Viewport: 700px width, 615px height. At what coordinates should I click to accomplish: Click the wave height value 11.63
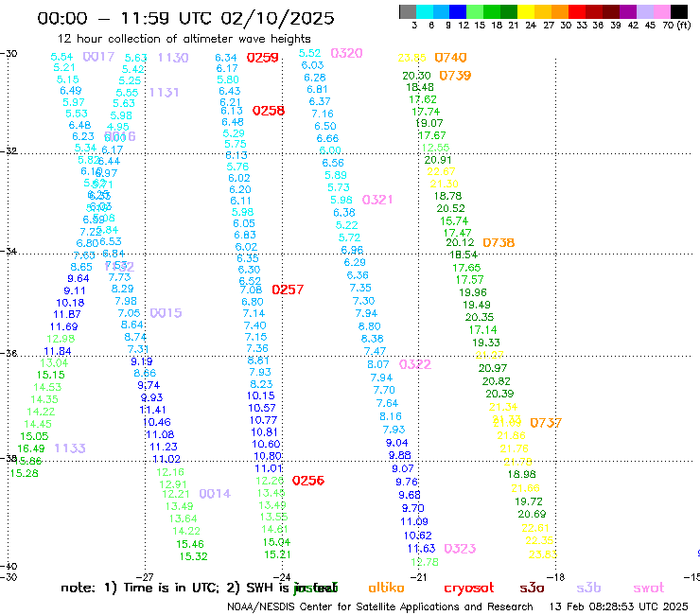(x=422, y=549)
